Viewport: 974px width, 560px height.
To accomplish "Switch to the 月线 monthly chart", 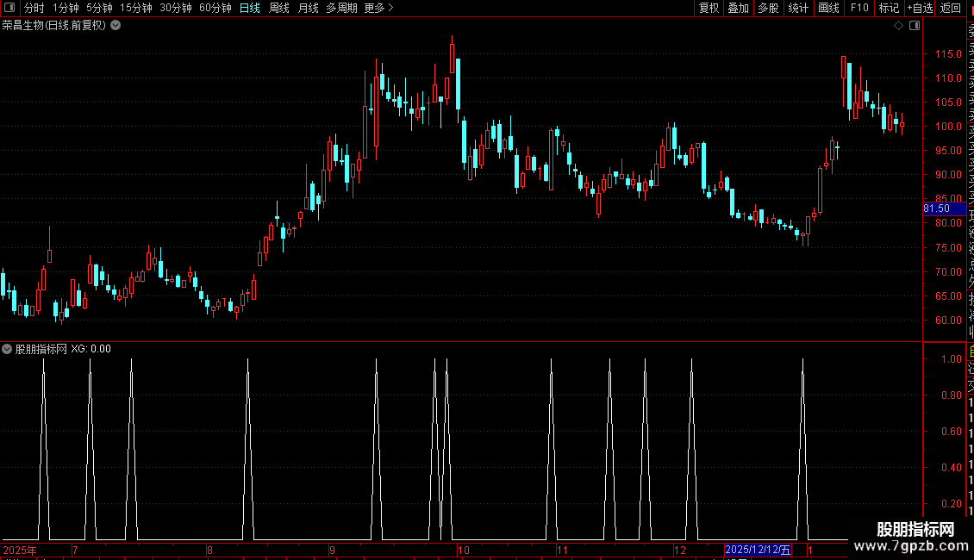I will tap(308, 8).
